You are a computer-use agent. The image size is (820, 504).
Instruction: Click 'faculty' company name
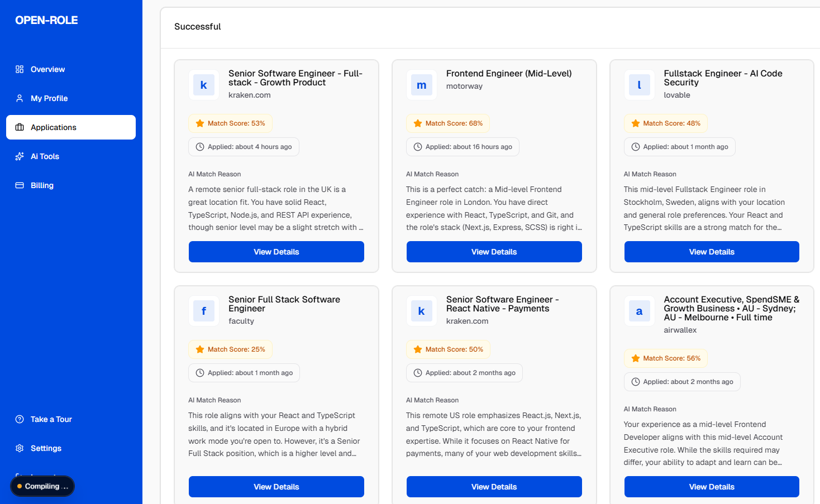coord(241,321)
